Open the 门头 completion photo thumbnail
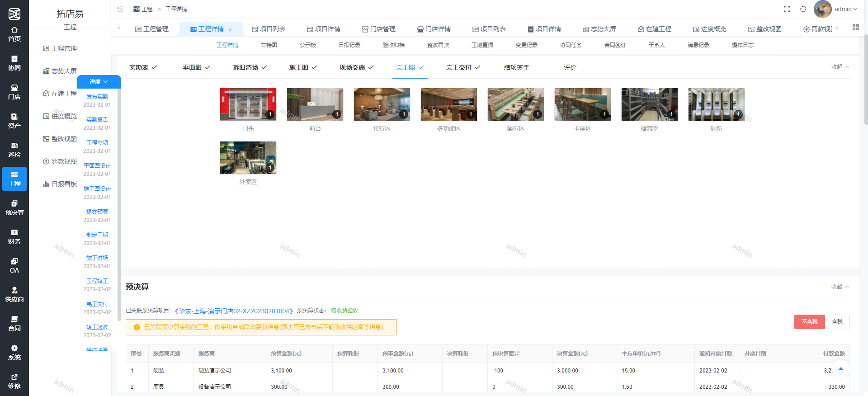868x396 pixels. point(248,104)
